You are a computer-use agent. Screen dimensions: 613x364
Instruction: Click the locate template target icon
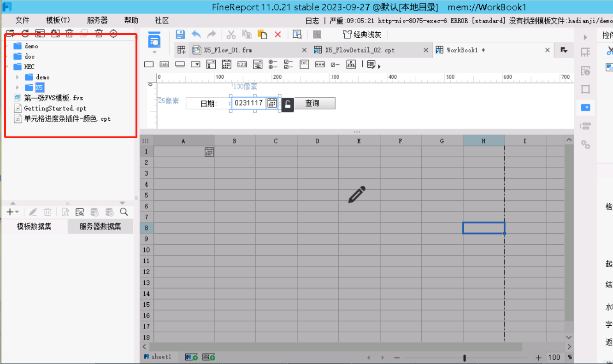click(113, 33)
